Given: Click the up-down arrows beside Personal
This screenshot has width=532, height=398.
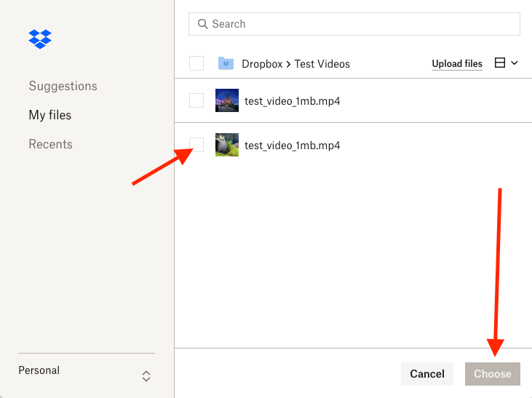Looking at the screenshot, I should pos(146,376).
